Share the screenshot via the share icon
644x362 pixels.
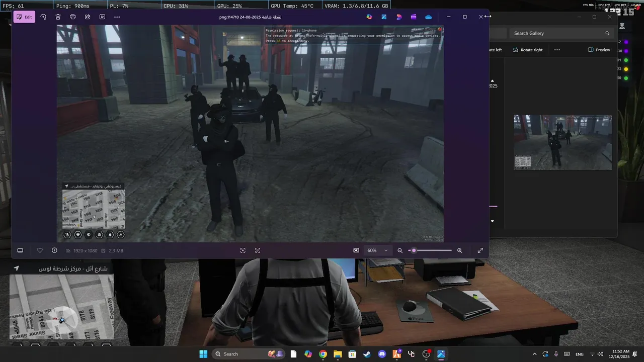pyautogui.click(x=88, y=17)
